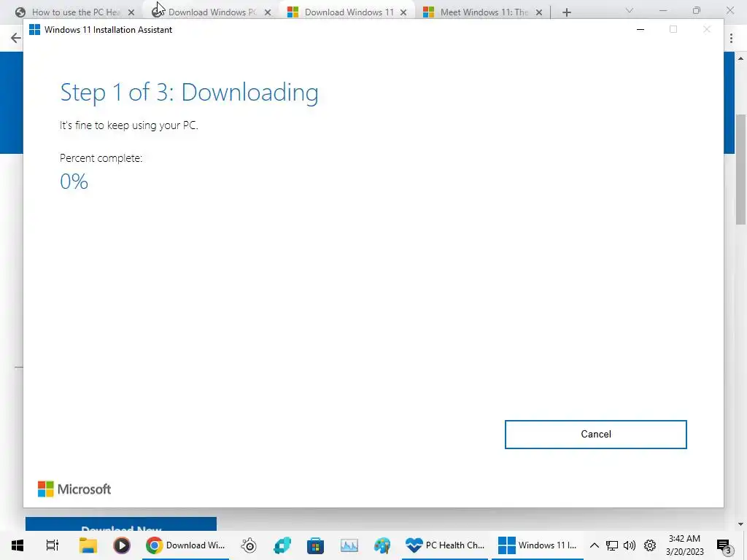Cancel the Windows 11 download

[x=595, y=435]
